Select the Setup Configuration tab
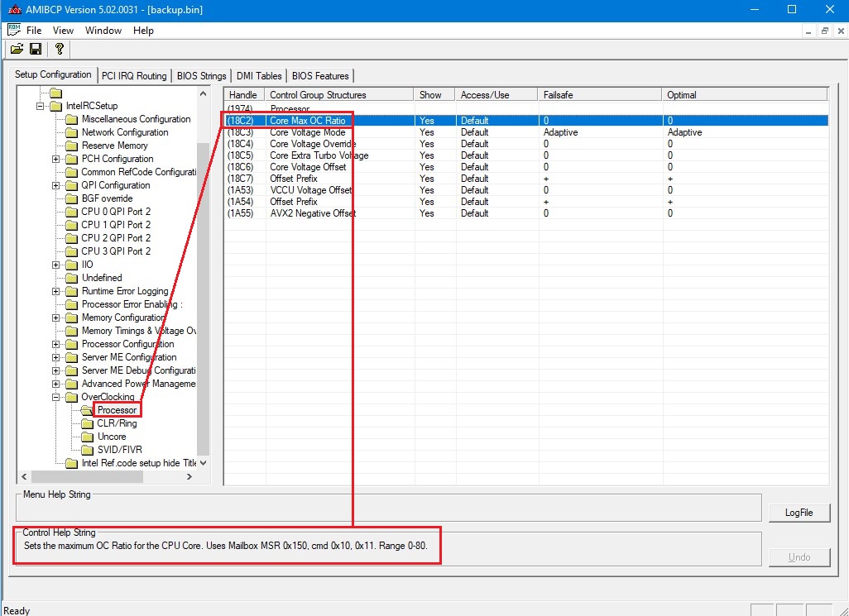Screen dimensions: 849x616 [53, 74]
